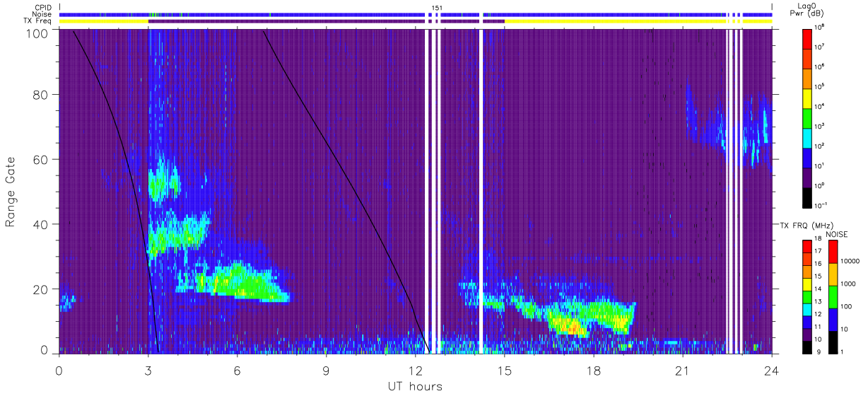Click the 'UT hours' axis title
Image resolution: width=868 pixels, height=401 pixels.
pyautogui.click(x=414, y=386)
